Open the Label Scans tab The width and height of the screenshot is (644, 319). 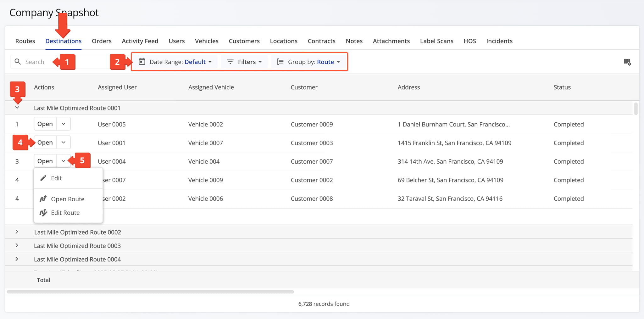point(436,41)
